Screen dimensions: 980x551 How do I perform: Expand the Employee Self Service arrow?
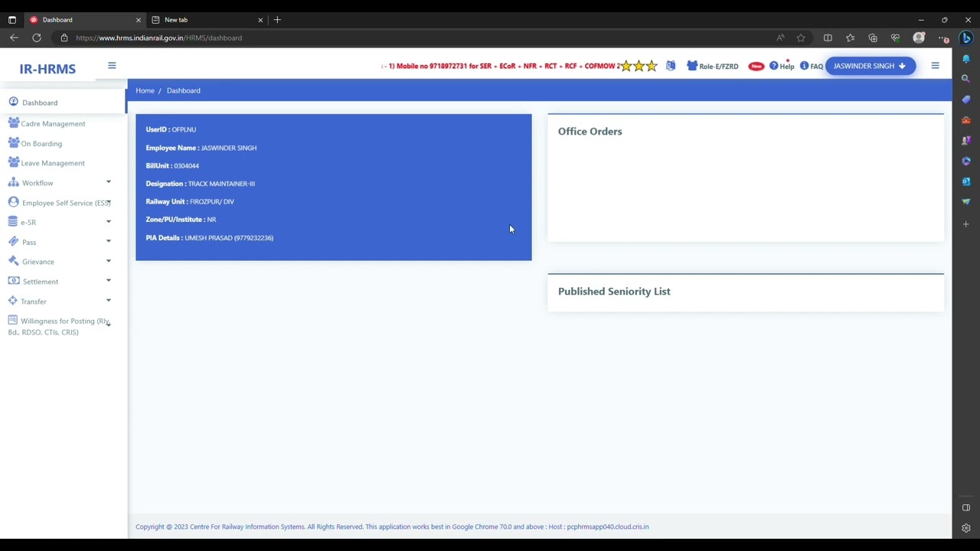tap(108, 202)
